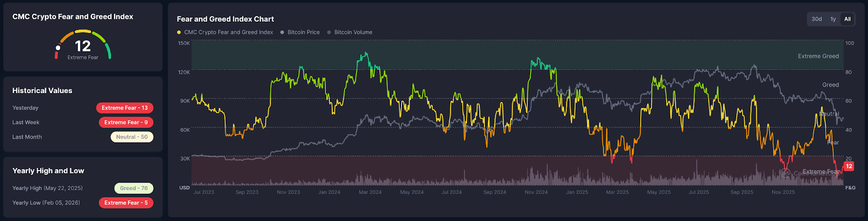This screenshot has height=221, width=868.
Task: Click the gray Bitcoin Price legend dot
Action: [282, 32]
